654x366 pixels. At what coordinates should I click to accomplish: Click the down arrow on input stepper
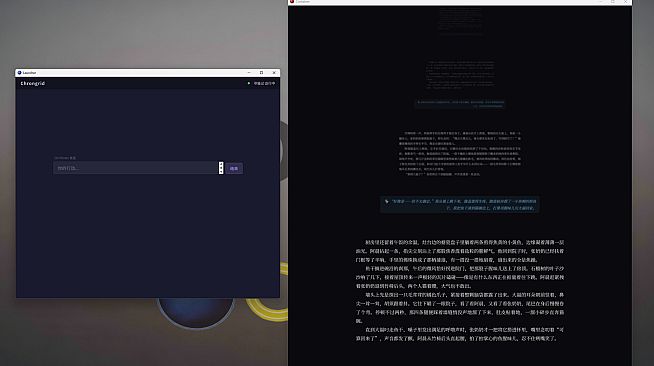click(221, 171)
